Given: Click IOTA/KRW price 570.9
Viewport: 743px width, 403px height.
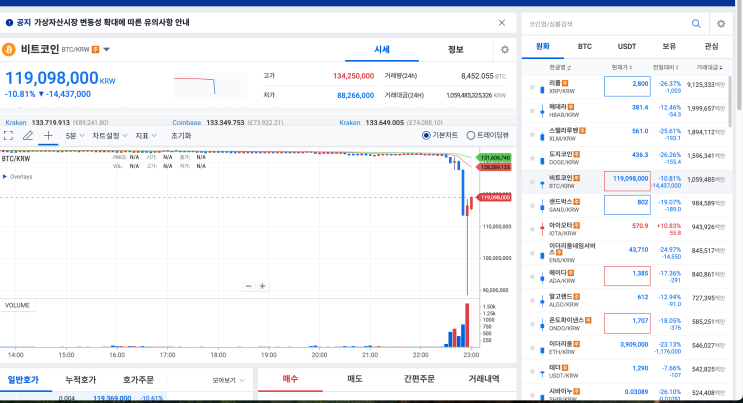Looking at the screenshot, I should [640, 226].
